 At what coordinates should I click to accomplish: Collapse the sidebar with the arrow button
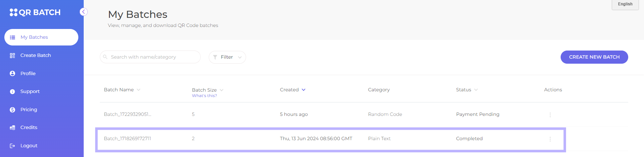coord(84,12)
